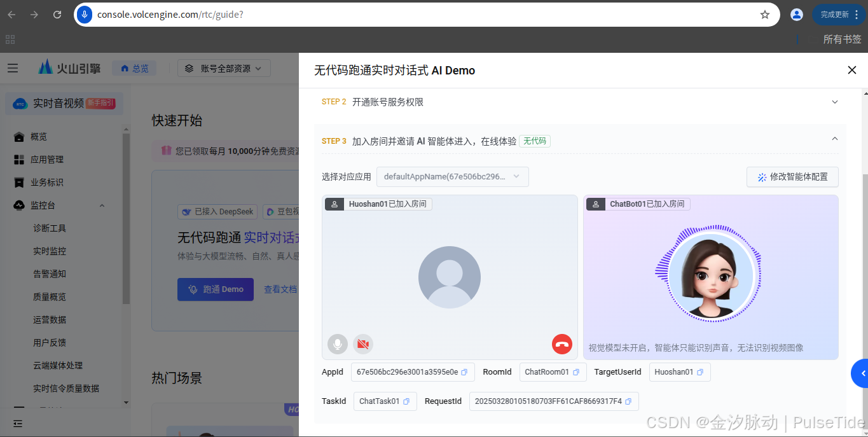Hang up with red phone button
This screenshot has height=437, width=868.
(x=562, y=344)
